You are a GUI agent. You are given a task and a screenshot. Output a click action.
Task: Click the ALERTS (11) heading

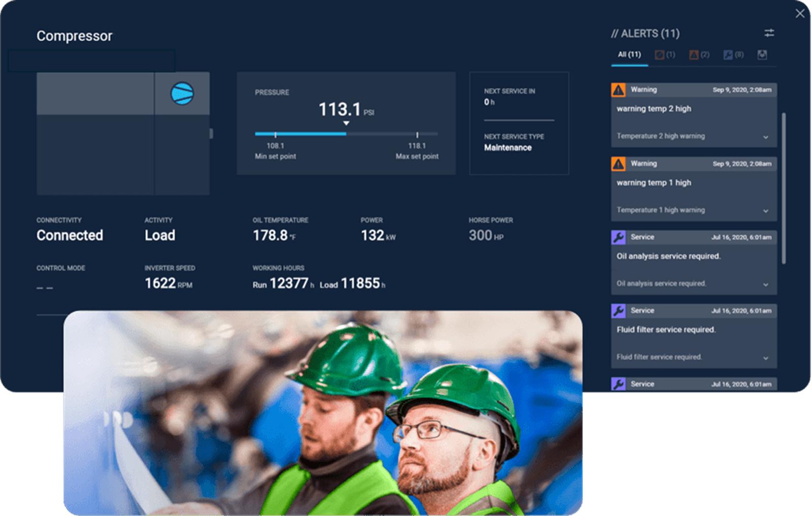645,34
